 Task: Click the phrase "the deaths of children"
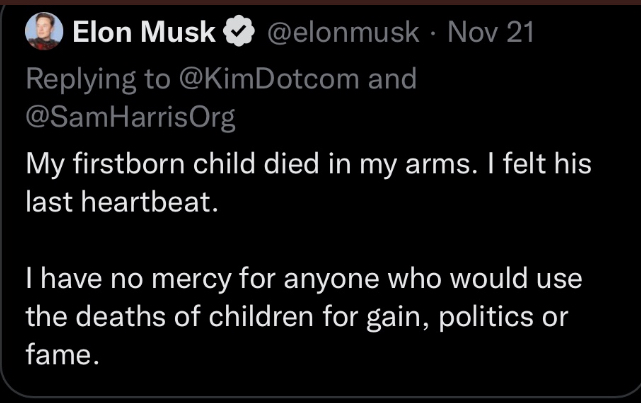[x=156, y=316]
